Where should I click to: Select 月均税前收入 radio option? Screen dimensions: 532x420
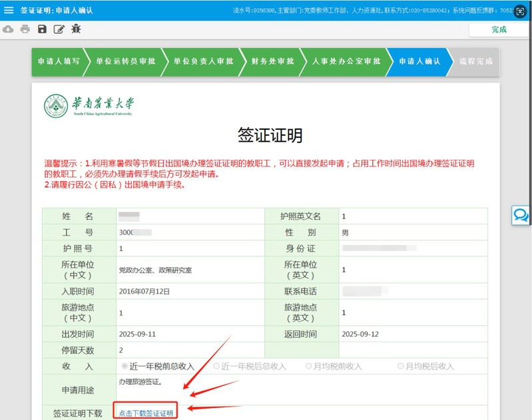pyautogui.click(x=309, y=366)
